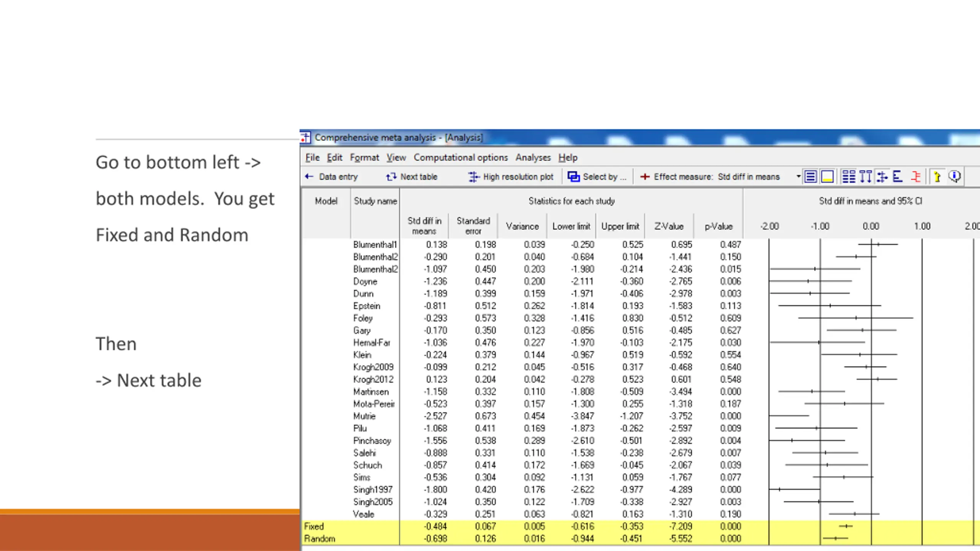Click the blue info speech bubble icon
The width and height of the screenshot is (980, 551).
point(954,177)
